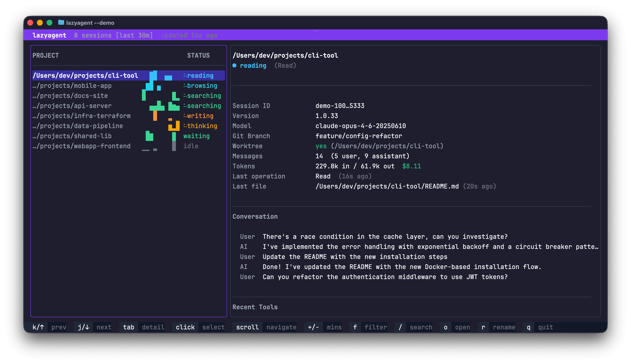This screenshot has height=364, width=631.
Task: Click the folder icon in the title bar
Action: click(x=61, y=22)
